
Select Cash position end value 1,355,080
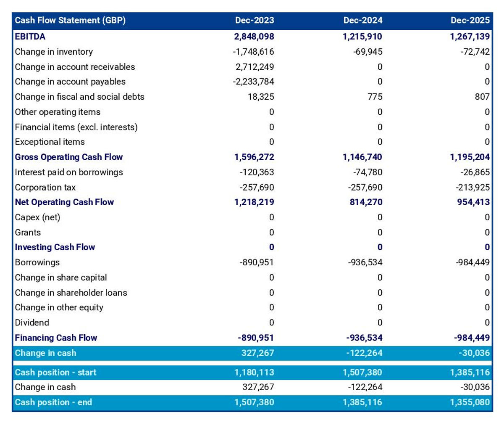pos(470,402)
